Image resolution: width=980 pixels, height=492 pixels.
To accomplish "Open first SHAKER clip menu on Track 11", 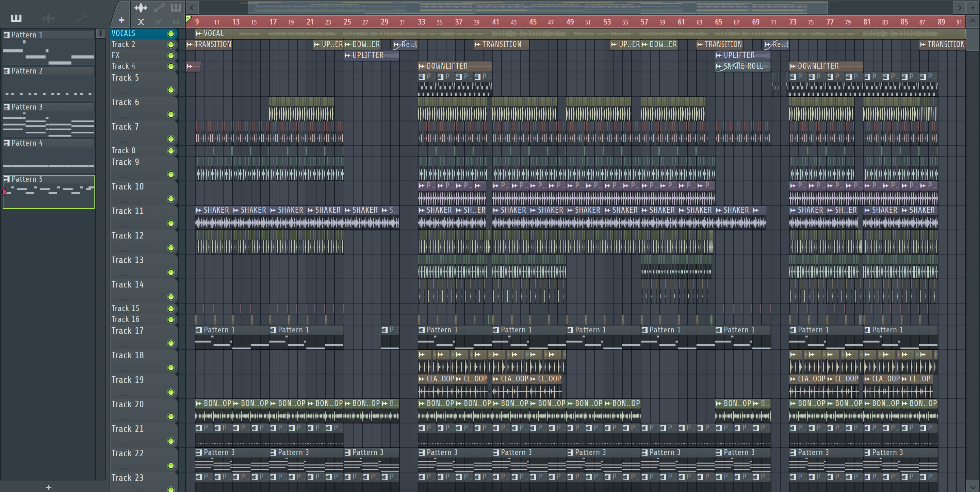I will [199, 210].
